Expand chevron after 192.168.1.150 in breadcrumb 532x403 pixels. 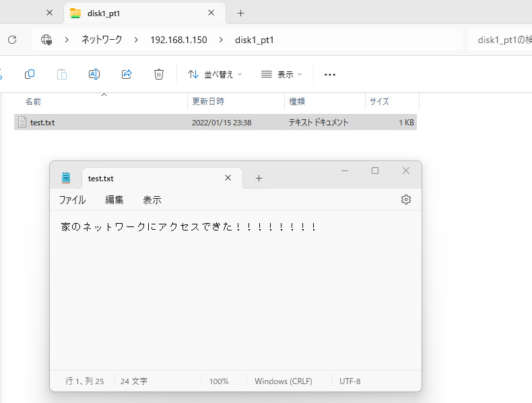(220, 40)
